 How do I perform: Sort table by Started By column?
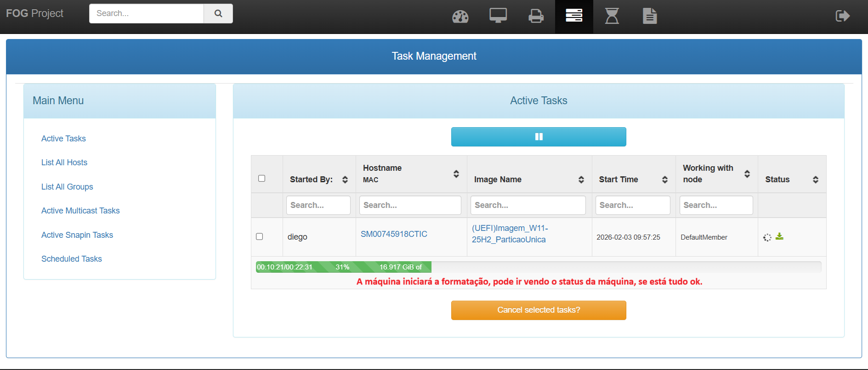click(x=345, y=179)
